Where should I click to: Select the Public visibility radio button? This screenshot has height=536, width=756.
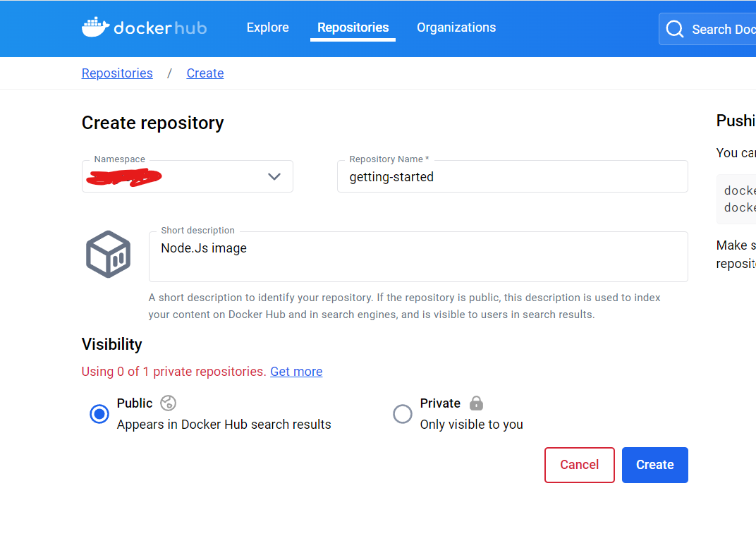pyautogui.click(x=99, y=414)
